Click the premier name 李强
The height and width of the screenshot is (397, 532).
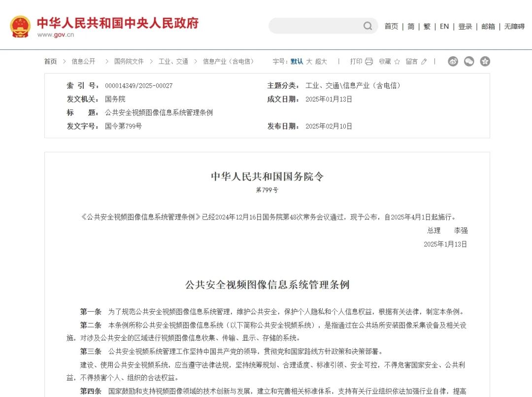461,231
